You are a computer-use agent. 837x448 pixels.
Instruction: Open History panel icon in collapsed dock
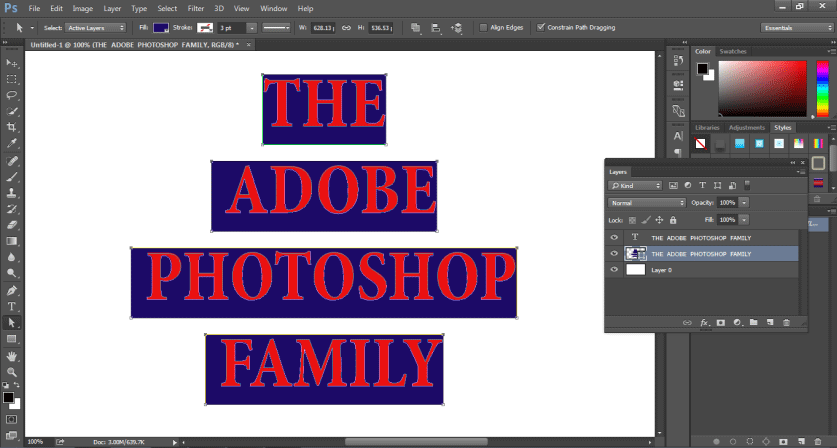tap(678, 60)
